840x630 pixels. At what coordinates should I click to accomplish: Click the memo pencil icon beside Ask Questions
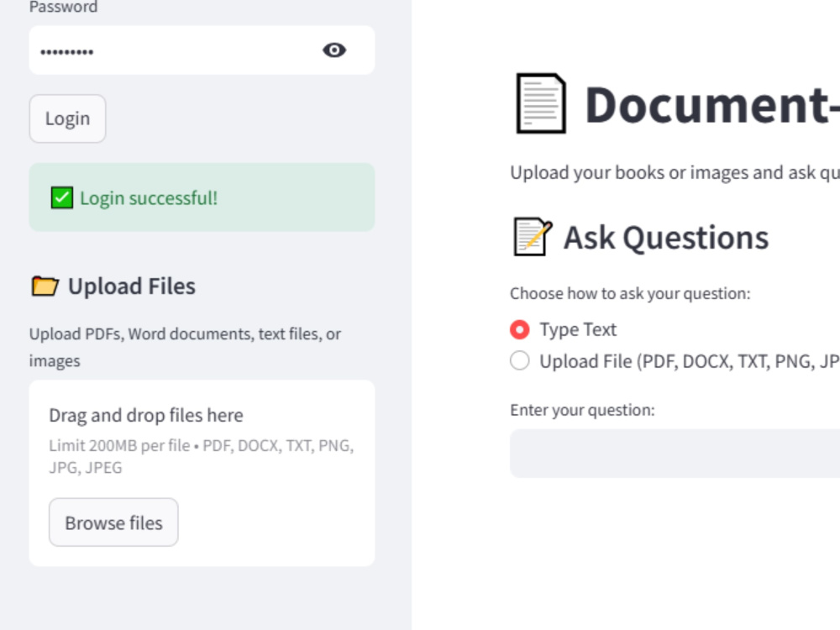point(533,236)
